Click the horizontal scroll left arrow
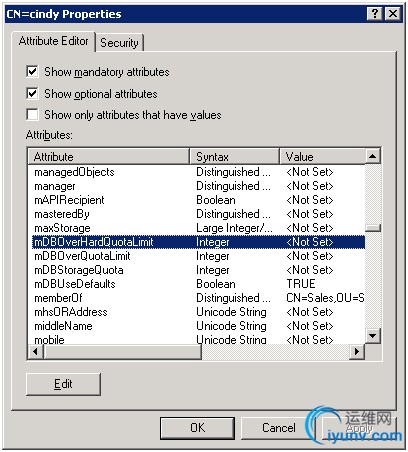Image resolution: width=408 pixels, height=452 pixels. tap(35, 352)
